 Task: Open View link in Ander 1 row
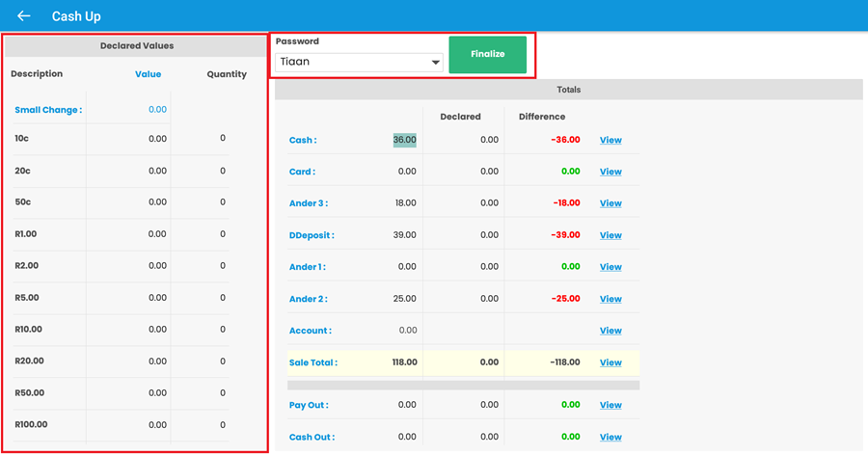[610, 267]
